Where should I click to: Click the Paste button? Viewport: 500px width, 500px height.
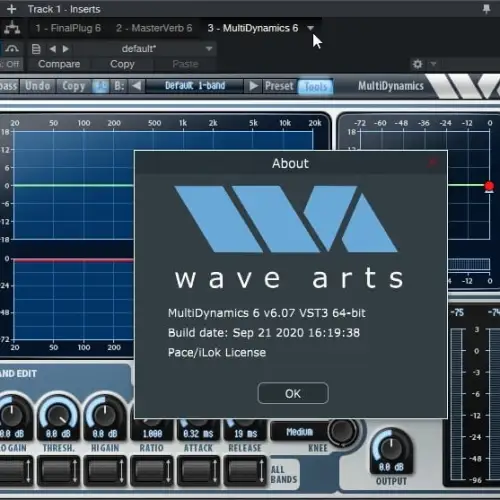click(x=185, y=64)
